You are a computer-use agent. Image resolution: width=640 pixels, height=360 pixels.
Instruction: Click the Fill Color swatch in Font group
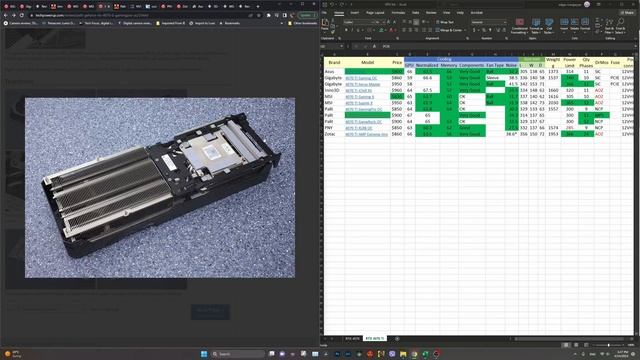pyautogui.click(x=380, y=30)
